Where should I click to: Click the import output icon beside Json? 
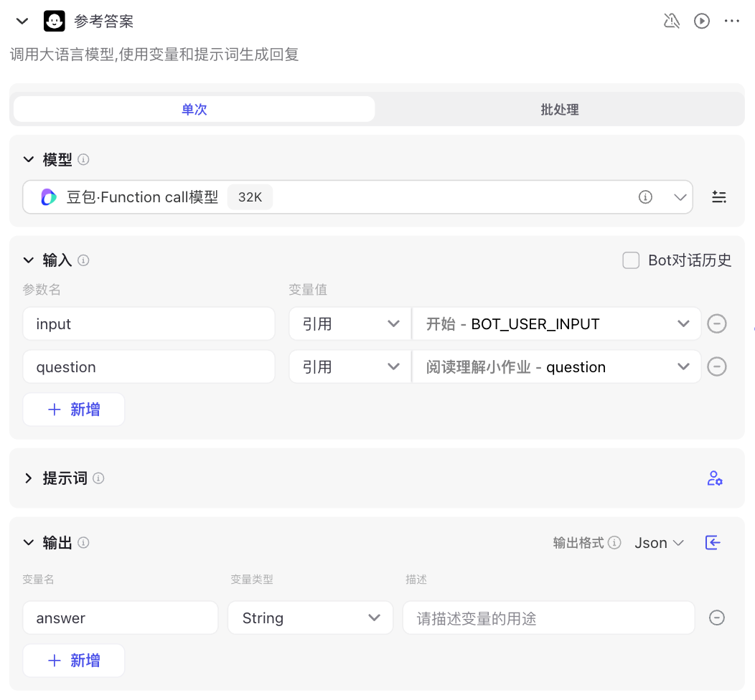(x=713, y=543)
